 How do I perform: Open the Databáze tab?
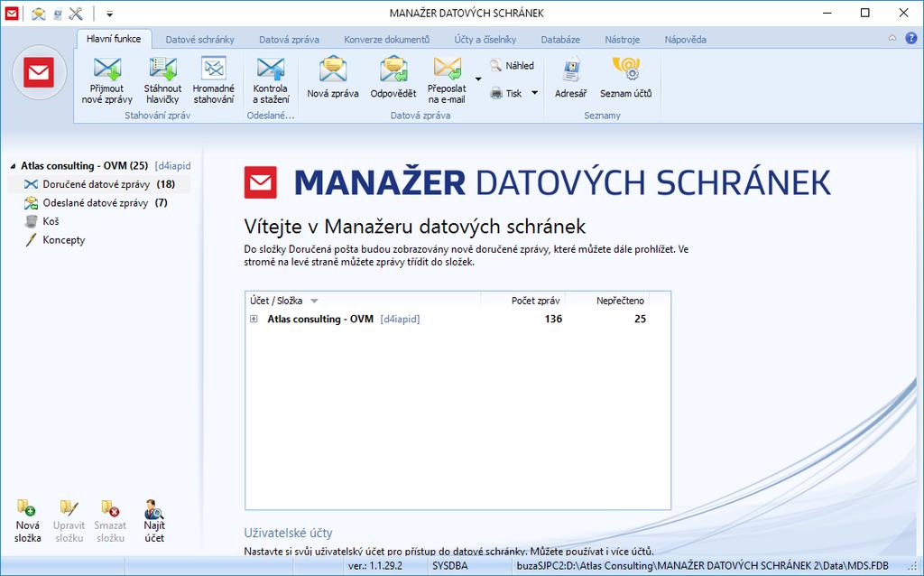[560, 40]
